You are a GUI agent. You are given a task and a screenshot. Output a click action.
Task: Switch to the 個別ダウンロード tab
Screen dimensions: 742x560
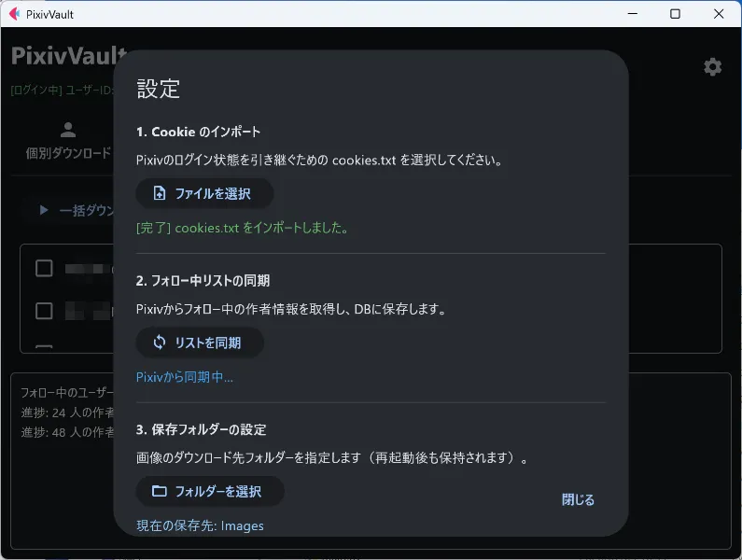(x=68, y=141)
